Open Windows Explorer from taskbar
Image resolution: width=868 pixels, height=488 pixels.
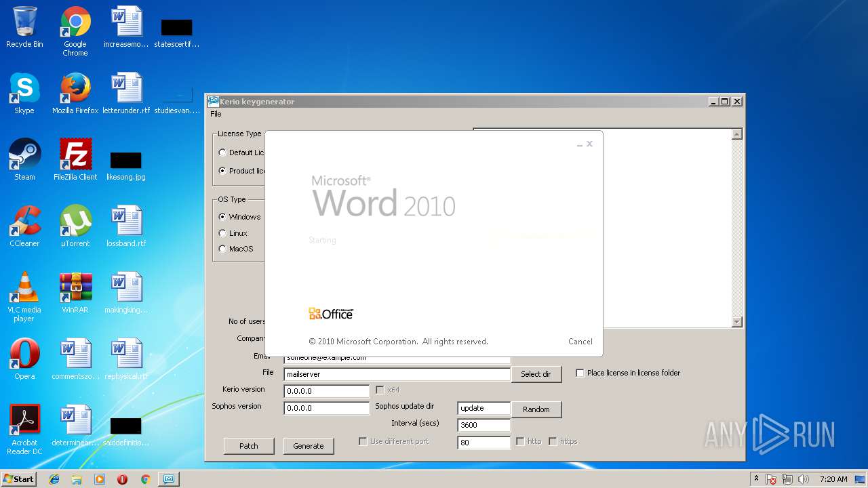pos(77,479)
